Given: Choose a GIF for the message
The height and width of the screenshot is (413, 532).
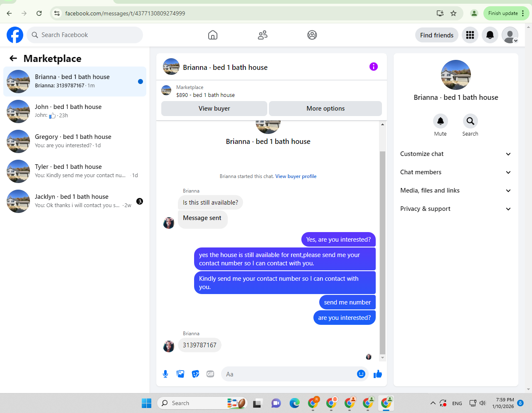Looking at the screenshot, I should click(x=210, y=374).
